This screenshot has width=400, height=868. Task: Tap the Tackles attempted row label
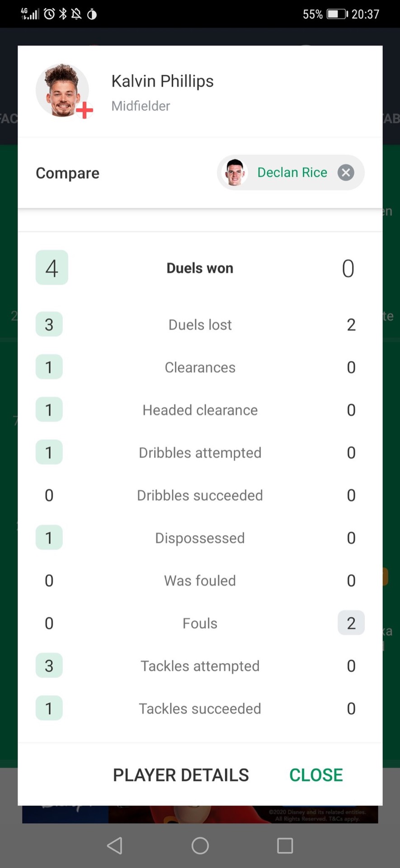[200, 666]
